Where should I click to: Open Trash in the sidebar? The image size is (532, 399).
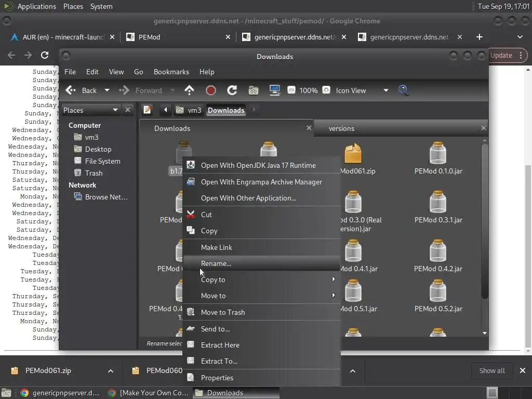pyautogui.click(x=94, y=173)
